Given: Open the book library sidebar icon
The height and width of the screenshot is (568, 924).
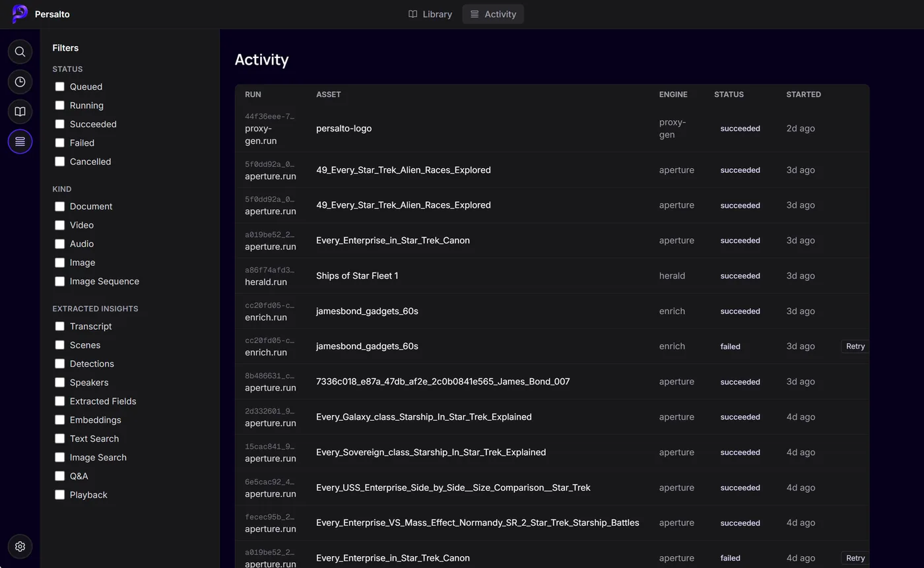Looking at the screenshot, I should coord(20,111).
